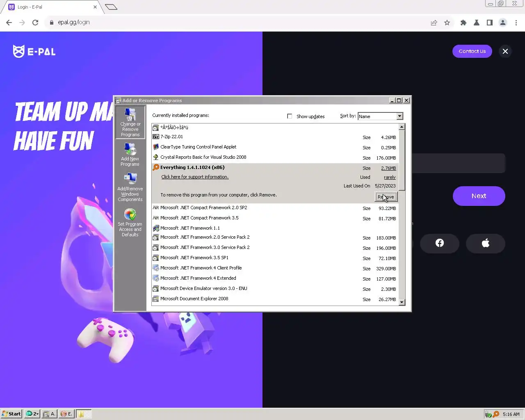Open Set Program Access and Defaults
Viewport: 525px width, 420px height.
(130, 223)
